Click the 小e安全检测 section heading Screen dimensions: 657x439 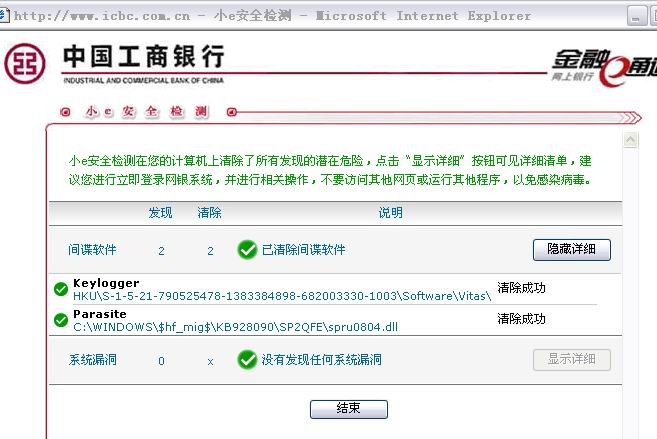pyautogui.click(x=146, y=112)
